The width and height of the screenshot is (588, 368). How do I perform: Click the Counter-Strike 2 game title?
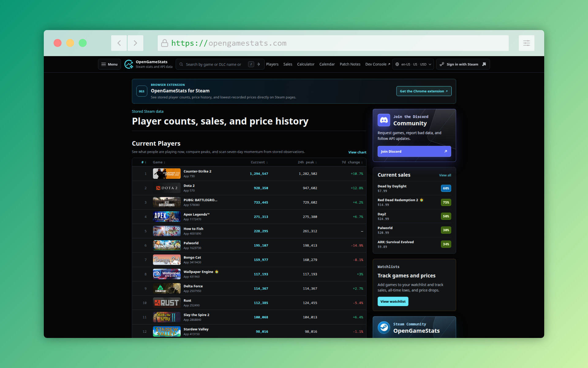pyautogui.click(x=197, y=171)
